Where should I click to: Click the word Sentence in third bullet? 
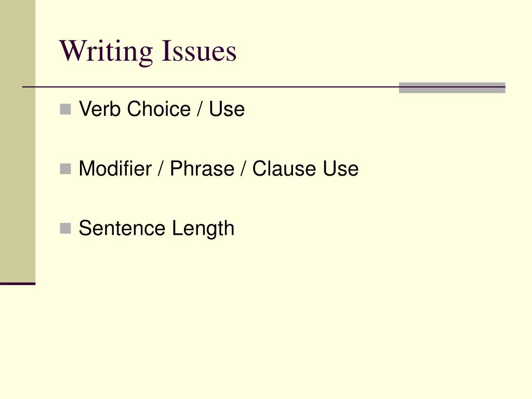(122, 228)
